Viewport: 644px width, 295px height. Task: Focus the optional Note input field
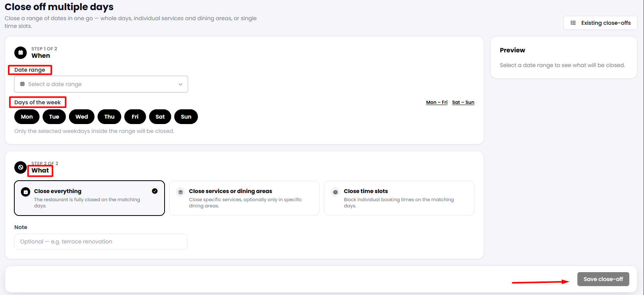pos(101,242)
